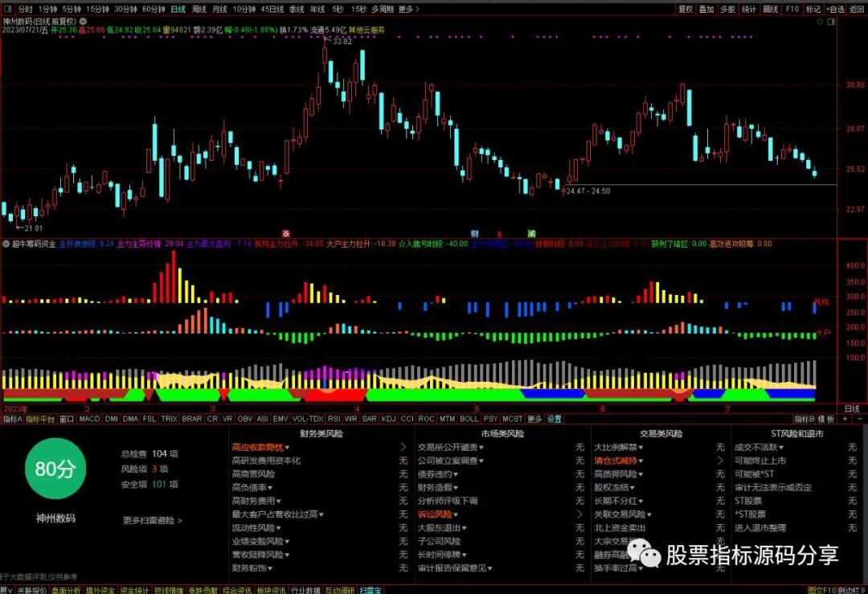The image size is (868, 594).
Task: Open the 多股 multi-stock view
Action: pyautogui.click(x=727, y=9)
